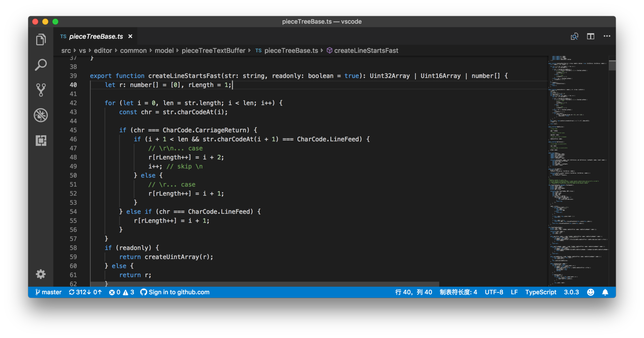Expand the pieceTreeTextBuffer breadcrumb
644x338 pixels.
coord(213,51)
